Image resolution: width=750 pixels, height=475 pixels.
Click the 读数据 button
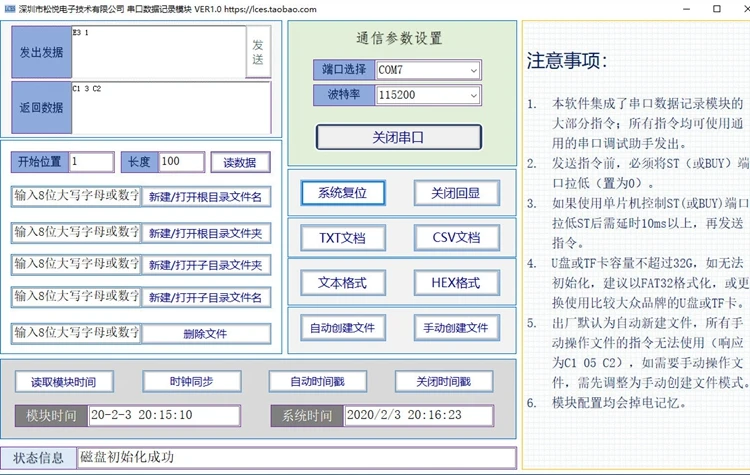click(x=240, y=162)
